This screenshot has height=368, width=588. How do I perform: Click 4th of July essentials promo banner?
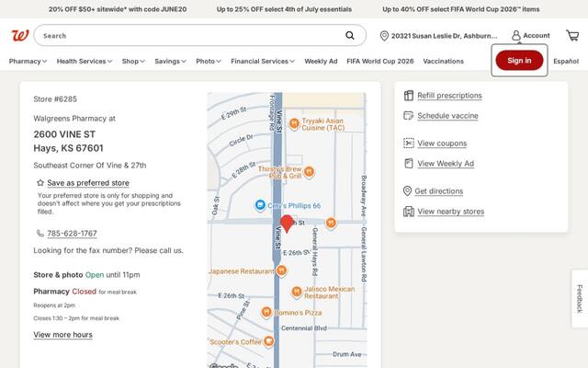[x=284, y=9]
